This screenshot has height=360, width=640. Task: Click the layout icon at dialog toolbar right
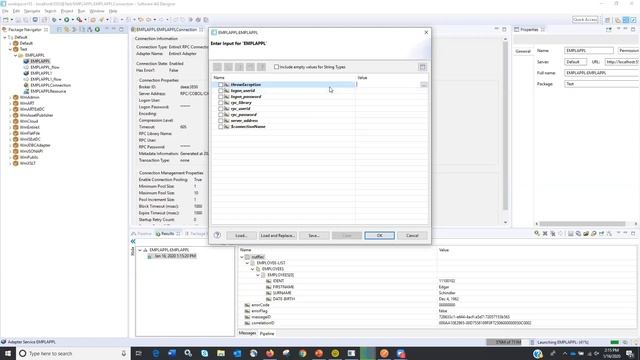[422, 67]
